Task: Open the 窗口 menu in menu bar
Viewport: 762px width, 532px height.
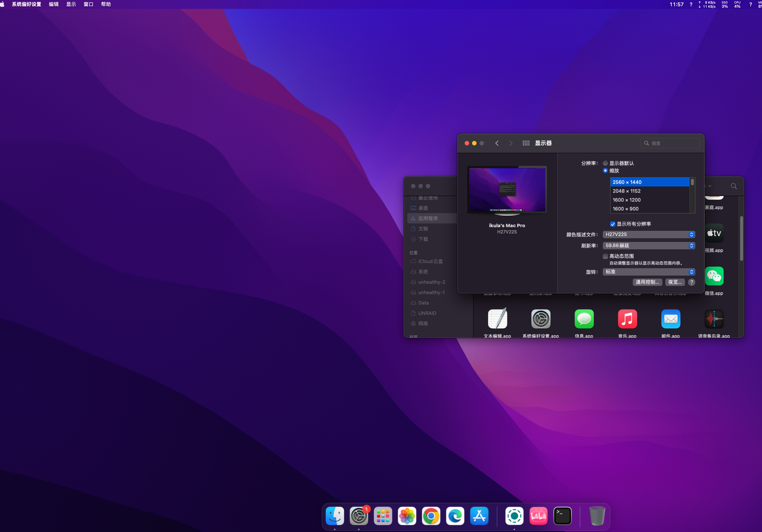Action: (88, 4)
